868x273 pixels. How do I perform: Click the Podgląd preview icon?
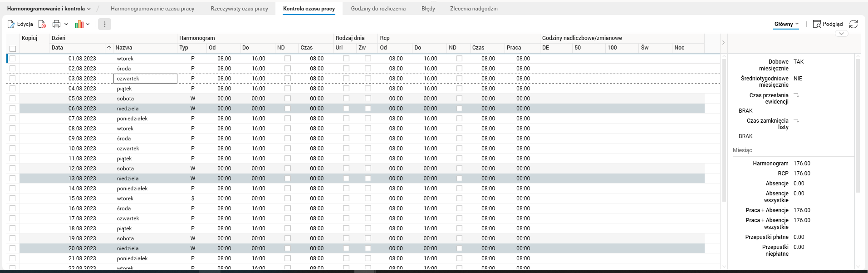817,24
